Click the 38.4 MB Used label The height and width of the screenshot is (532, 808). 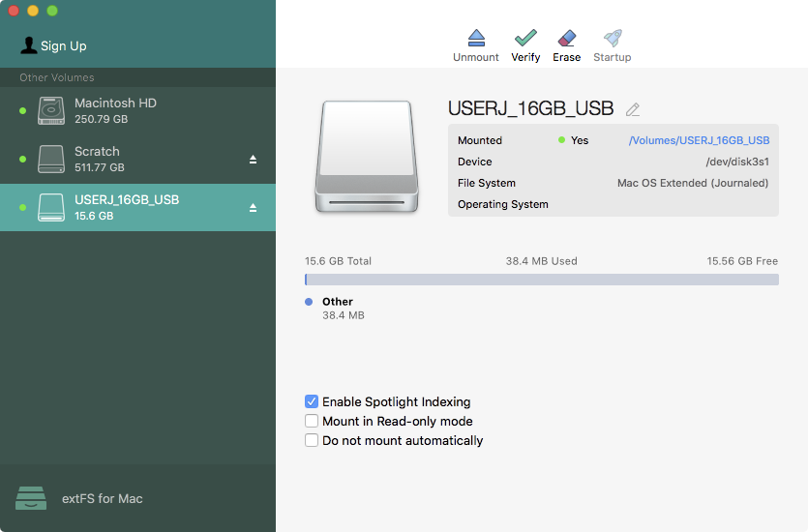541,261
